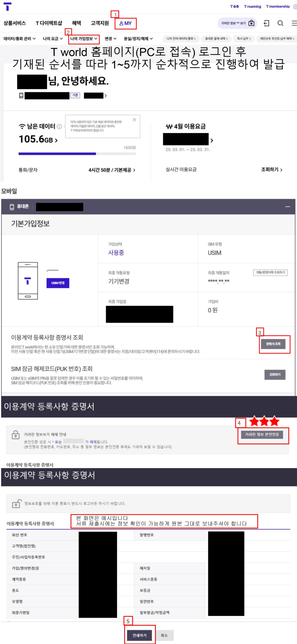The image size is (297, 644).
Task: Click the 기기변경 value text
Action: pos(119,281)
